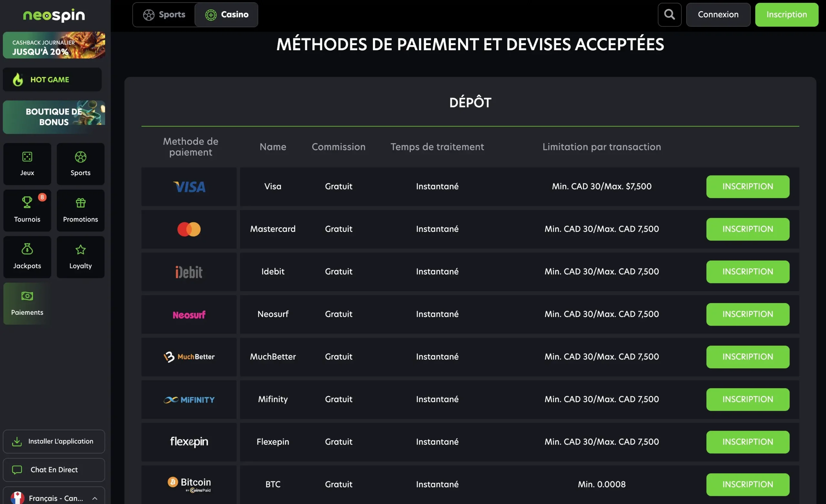Click the iDebit logo
The height and width of the screenshot is (504, 826).
(x=189, y=272)
